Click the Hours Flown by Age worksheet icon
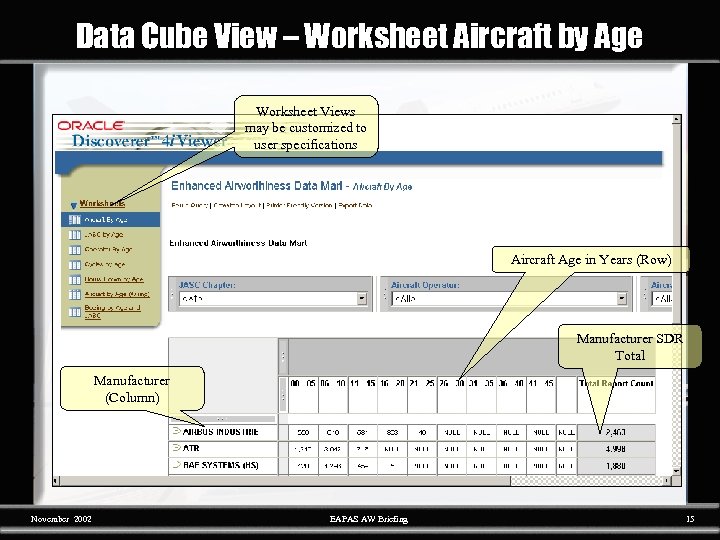 (x=74, y=280)
